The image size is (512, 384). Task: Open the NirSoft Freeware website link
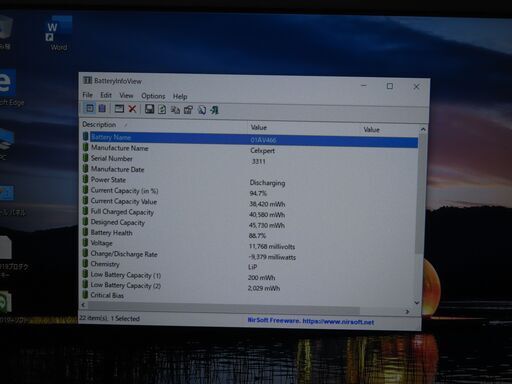pyautogui.click(x=310, y=321)
